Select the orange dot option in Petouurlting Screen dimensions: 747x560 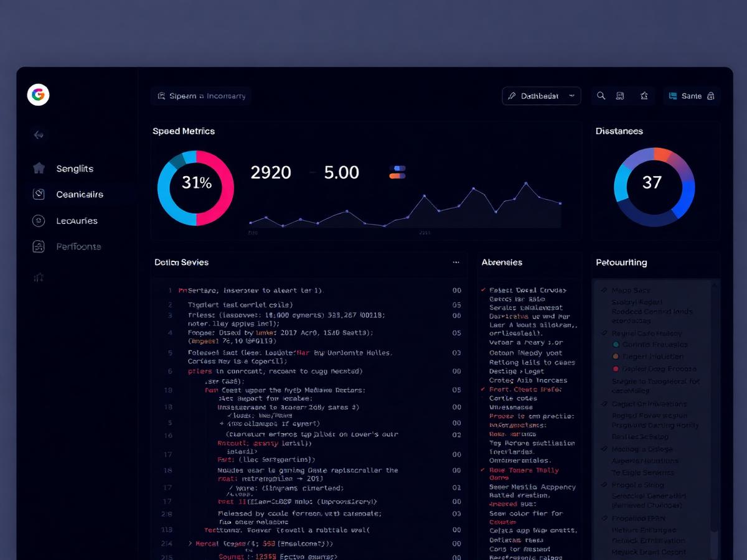616,357
